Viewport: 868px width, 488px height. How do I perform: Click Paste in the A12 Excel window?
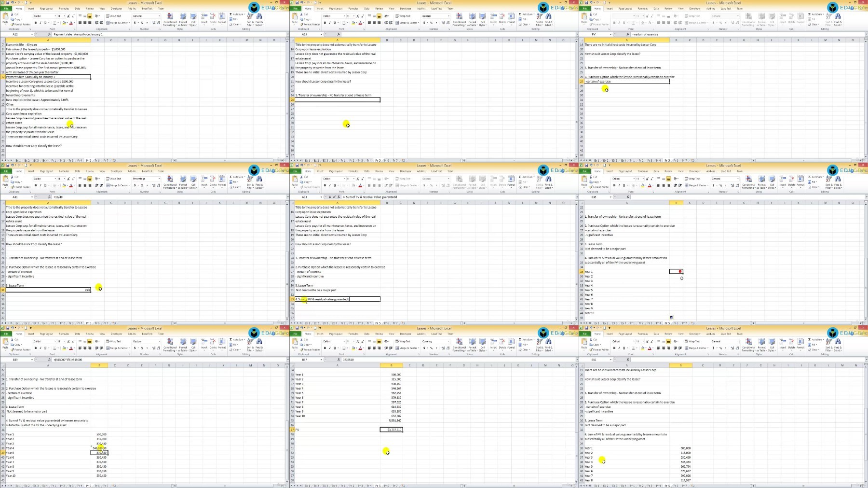pyautogui.click(x=5, y=18)
